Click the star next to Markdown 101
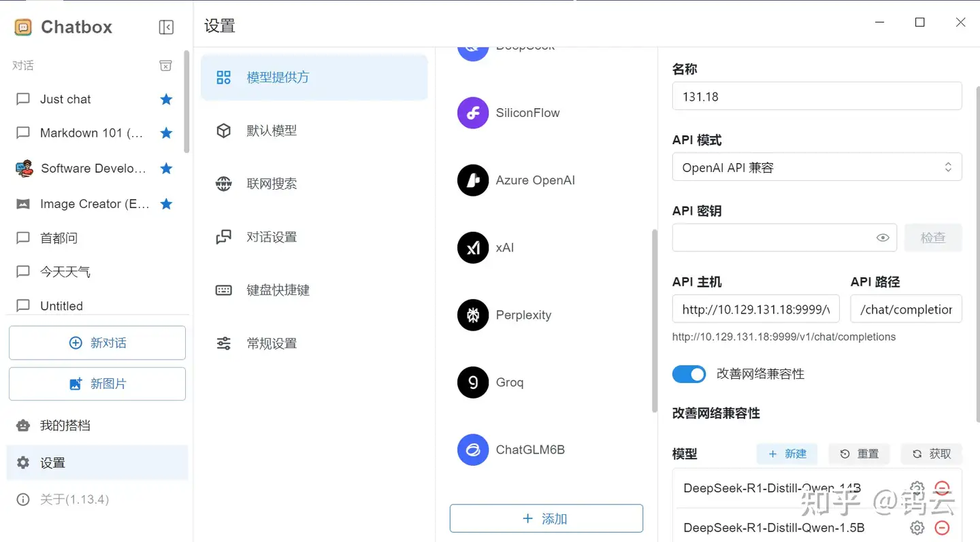 point(166,133)
